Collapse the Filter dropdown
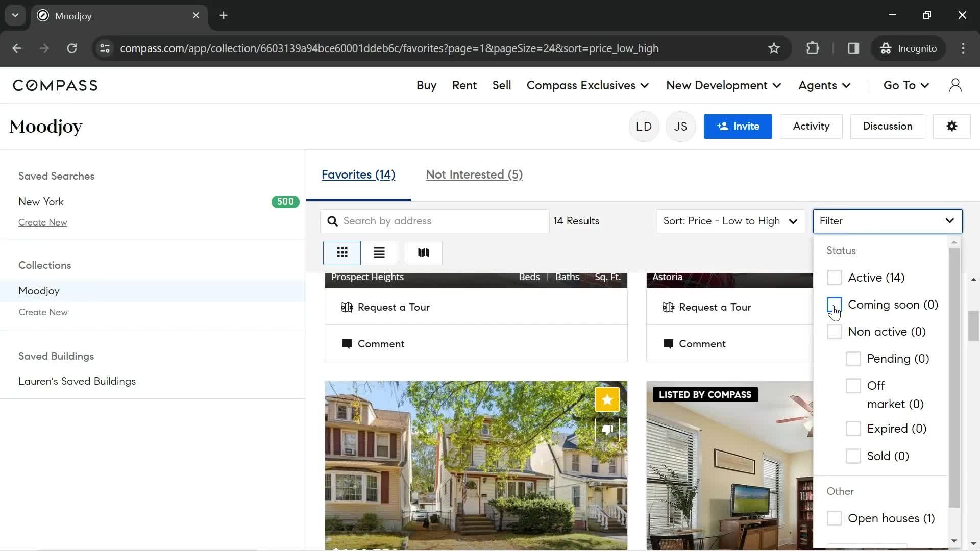The height and width of the screenshot is (551, 980). click(x=887, y=221)
